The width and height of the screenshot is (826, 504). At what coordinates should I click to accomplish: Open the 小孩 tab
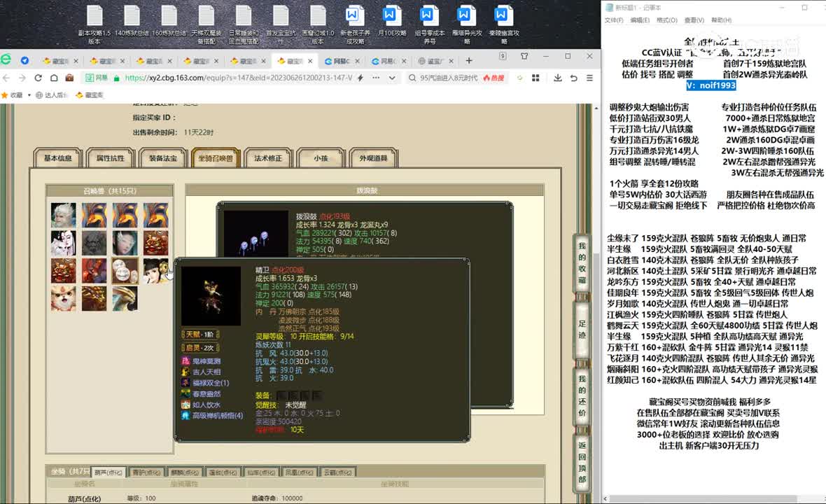tap(321, 158)
